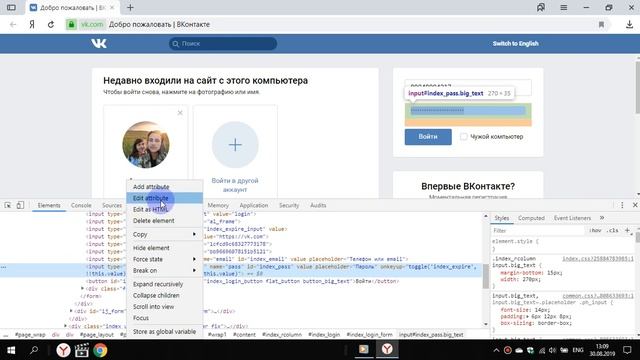
Task: Open Force state submenu
Action: point(164,259)
